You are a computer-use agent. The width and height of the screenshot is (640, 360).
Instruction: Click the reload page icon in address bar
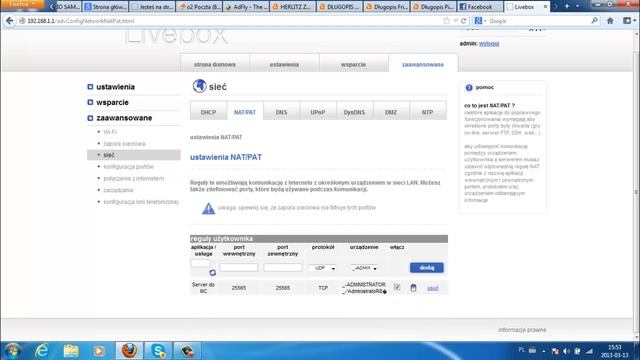coord(464,21)
